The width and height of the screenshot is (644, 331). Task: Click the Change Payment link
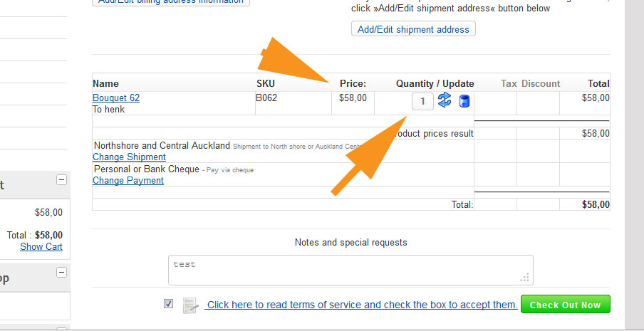[128, 181]
